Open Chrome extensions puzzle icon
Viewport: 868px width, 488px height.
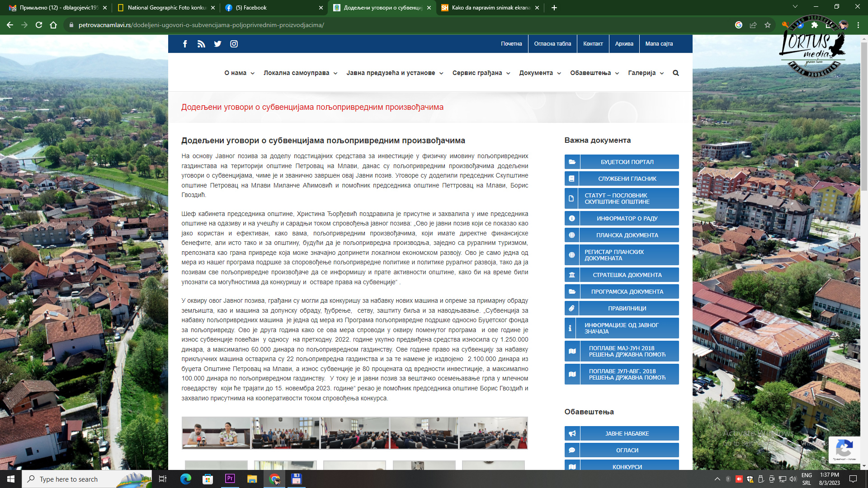pyautogui.click(x=814, y=25)
